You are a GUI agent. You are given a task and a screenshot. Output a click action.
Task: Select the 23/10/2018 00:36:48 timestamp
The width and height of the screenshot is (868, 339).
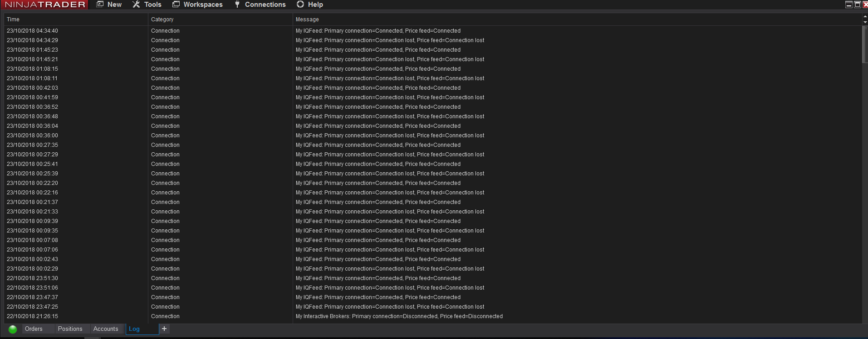(32, 116)
